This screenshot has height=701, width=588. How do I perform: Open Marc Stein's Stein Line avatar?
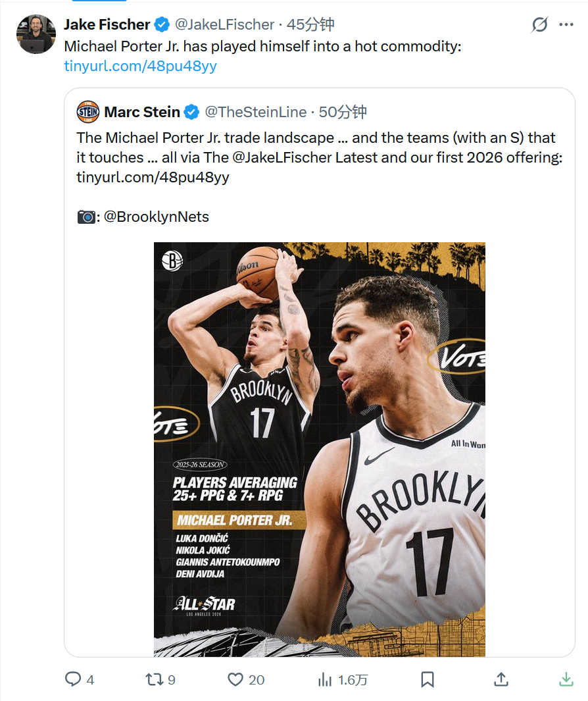[88, 112]
